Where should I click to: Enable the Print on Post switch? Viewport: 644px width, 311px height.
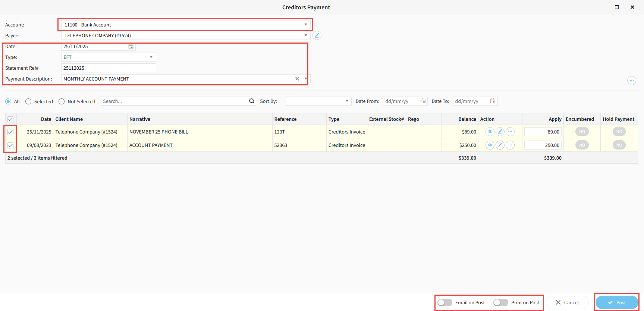(500, 302)
